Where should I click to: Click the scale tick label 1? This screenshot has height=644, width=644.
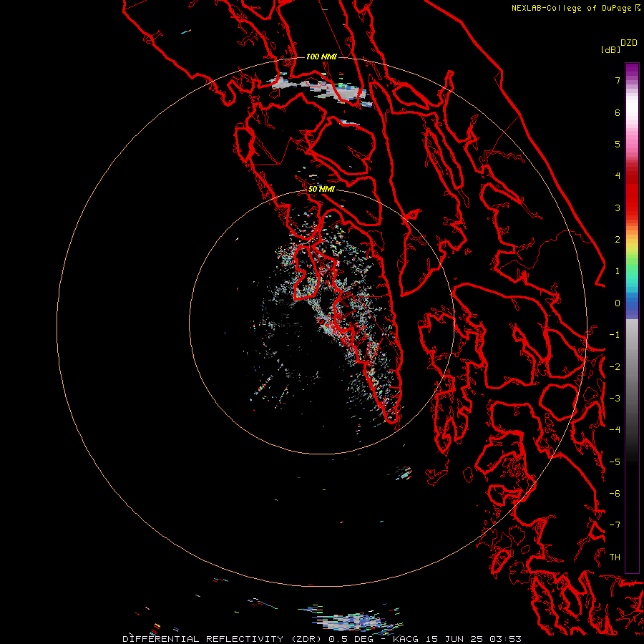[x=618, y=271]
